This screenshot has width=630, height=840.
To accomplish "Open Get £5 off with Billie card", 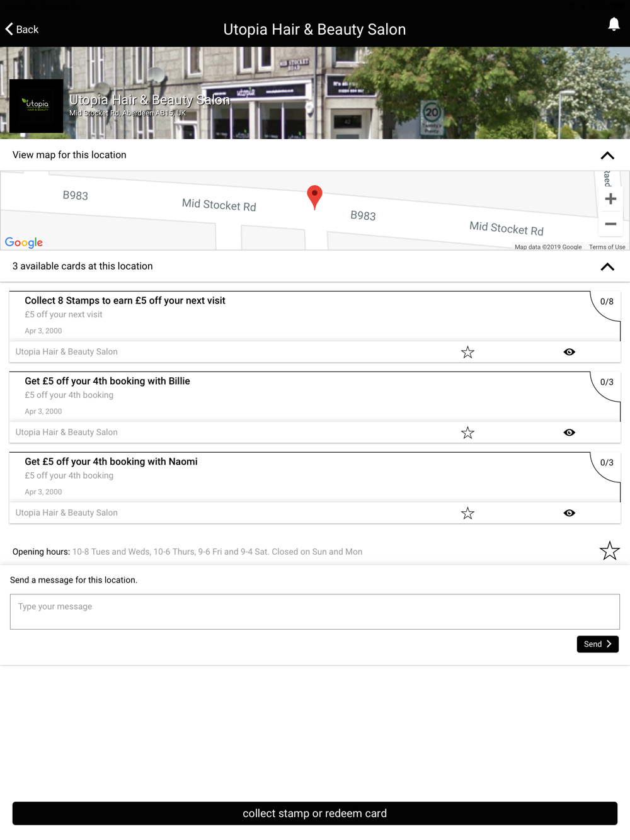I will point(107,381).
